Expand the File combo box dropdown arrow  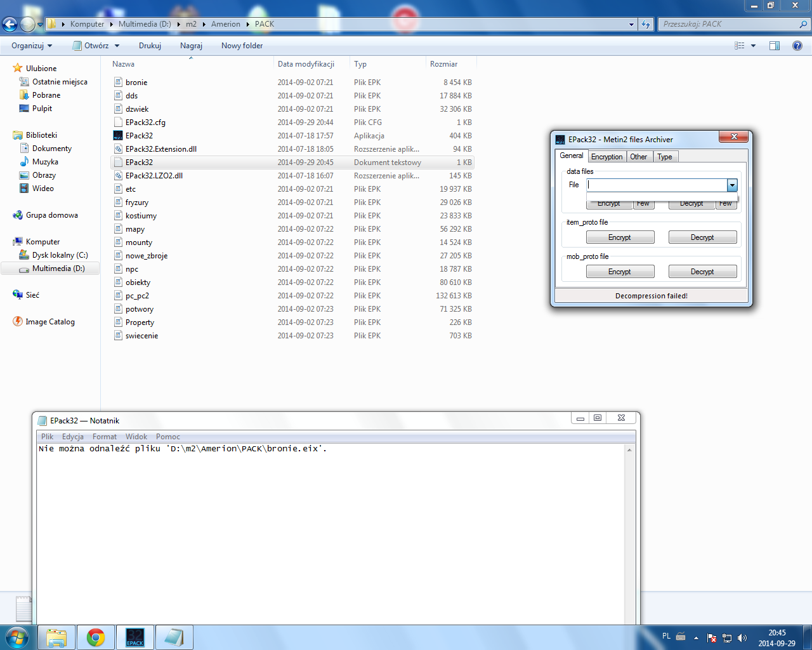(732, 185)
